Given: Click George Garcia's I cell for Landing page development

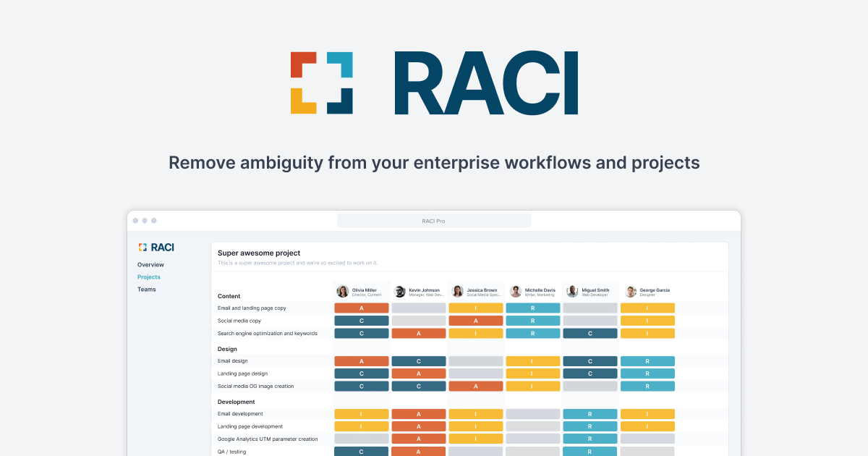Looking at the screenshot, I should pyautogui.click(x=647, y=426).
